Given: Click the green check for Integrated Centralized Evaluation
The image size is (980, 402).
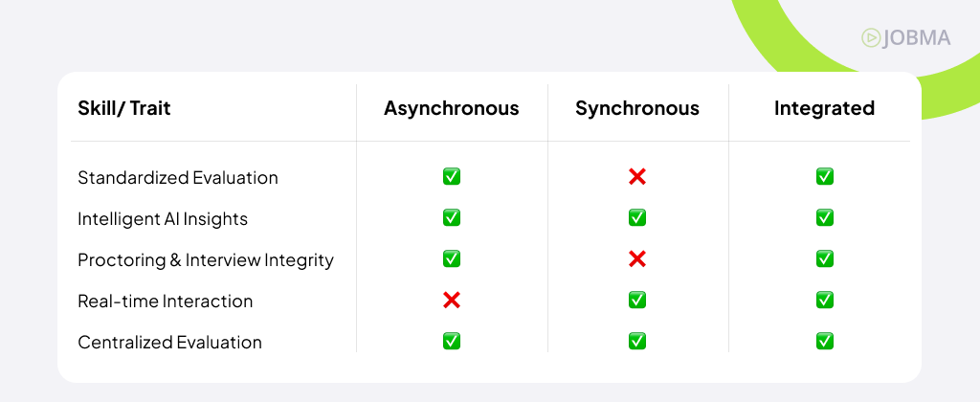Looking at the screenshot, I should tap(824, 342).
